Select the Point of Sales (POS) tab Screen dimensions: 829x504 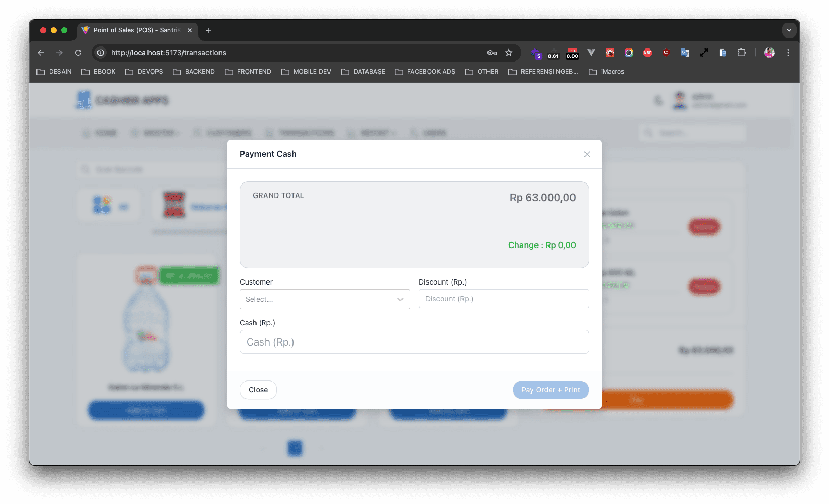[137, 30]
